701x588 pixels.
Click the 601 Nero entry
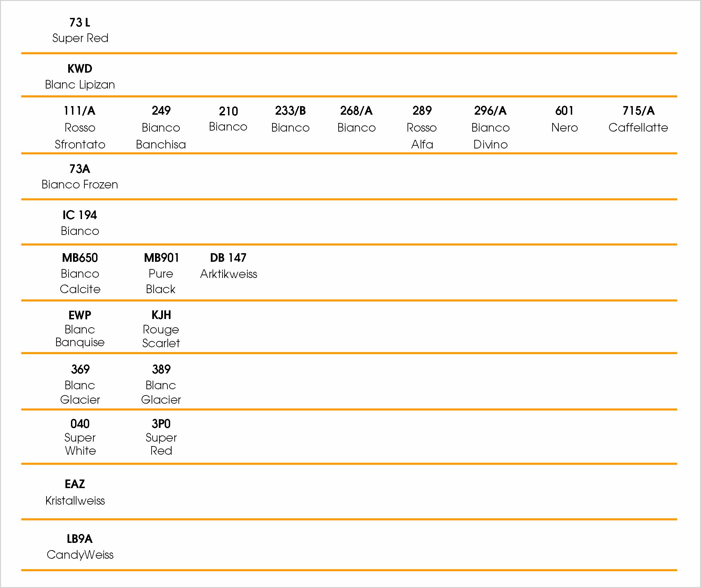[565, 119]
